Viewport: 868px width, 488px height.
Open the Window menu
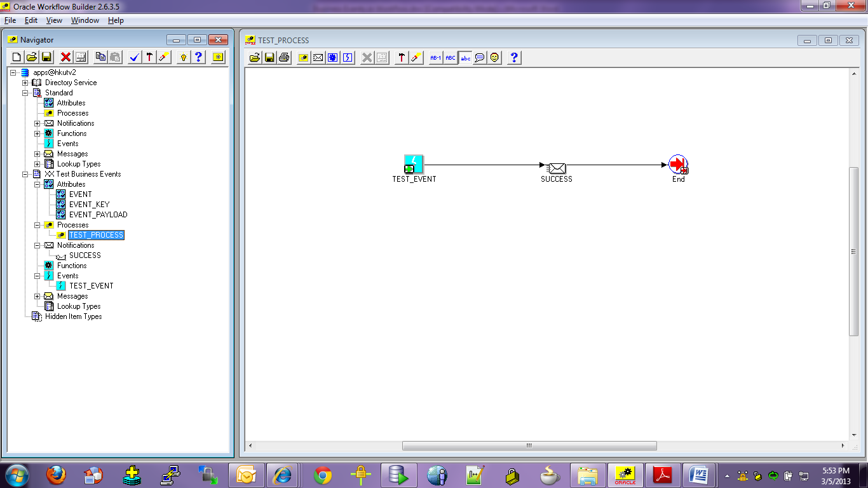click(85, 20)
